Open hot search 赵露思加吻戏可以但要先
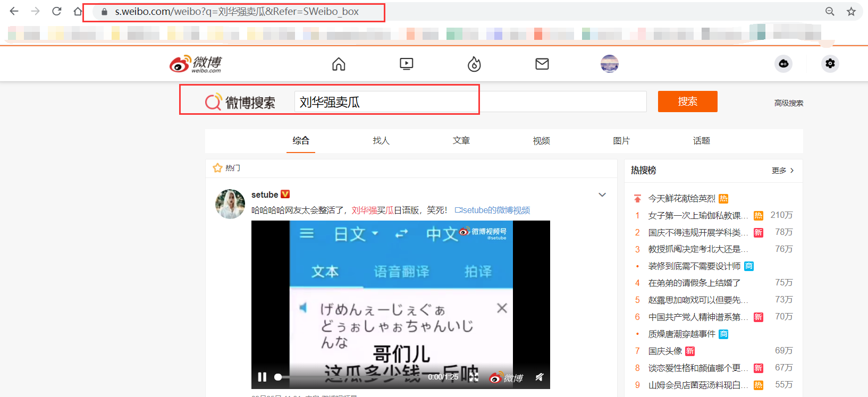 (x=698, y=300)
